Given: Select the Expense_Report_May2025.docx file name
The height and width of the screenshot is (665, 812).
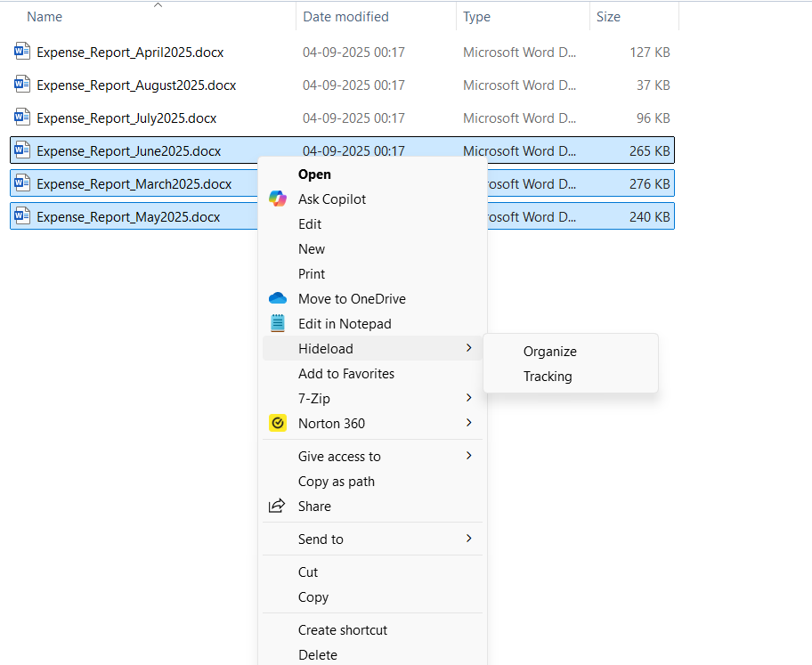Looking at the screenshot, I should (128, 217).
